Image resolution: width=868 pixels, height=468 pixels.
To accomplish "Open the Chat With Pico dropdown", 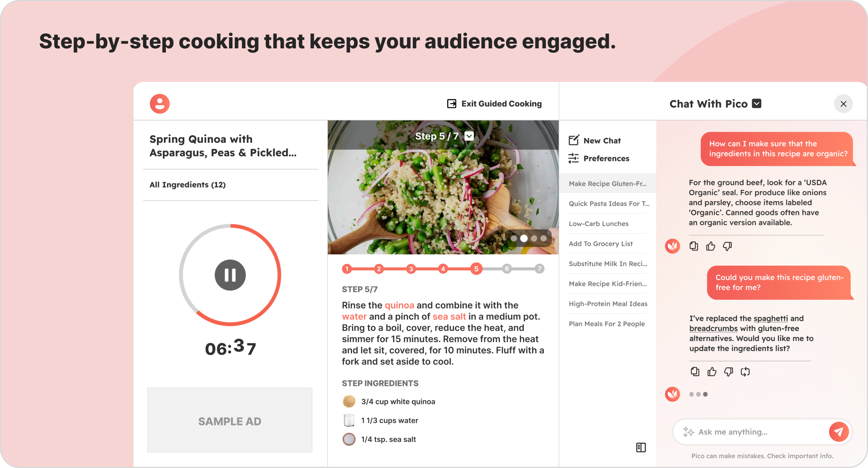I will (756, 103).
